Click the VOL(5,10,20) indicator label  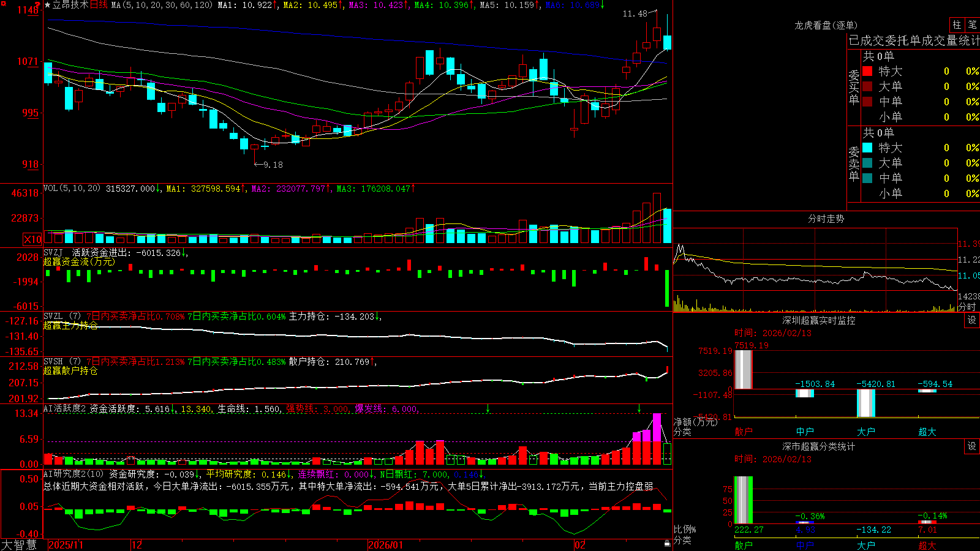(72, 189)
